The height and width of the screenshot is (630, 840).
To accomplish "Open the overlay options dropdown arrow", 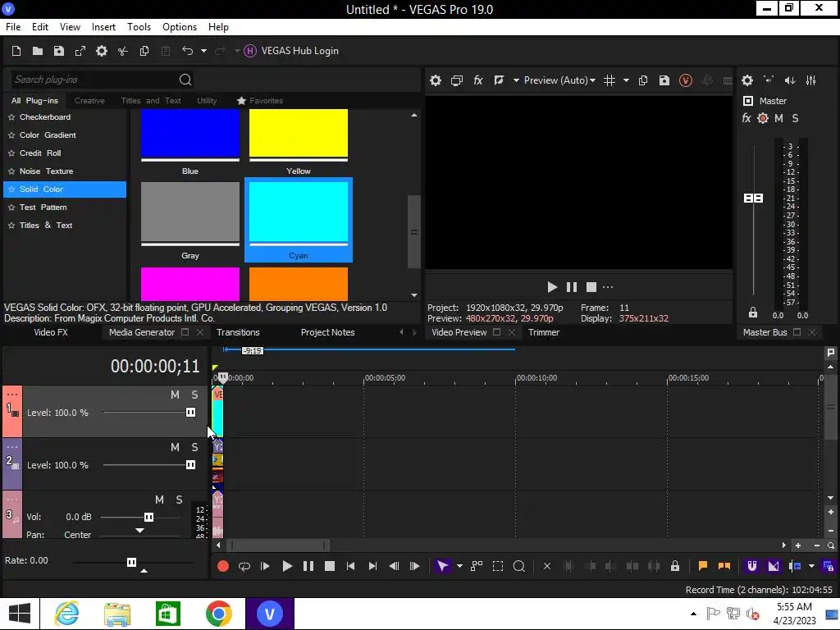I will tap(626, 80).
